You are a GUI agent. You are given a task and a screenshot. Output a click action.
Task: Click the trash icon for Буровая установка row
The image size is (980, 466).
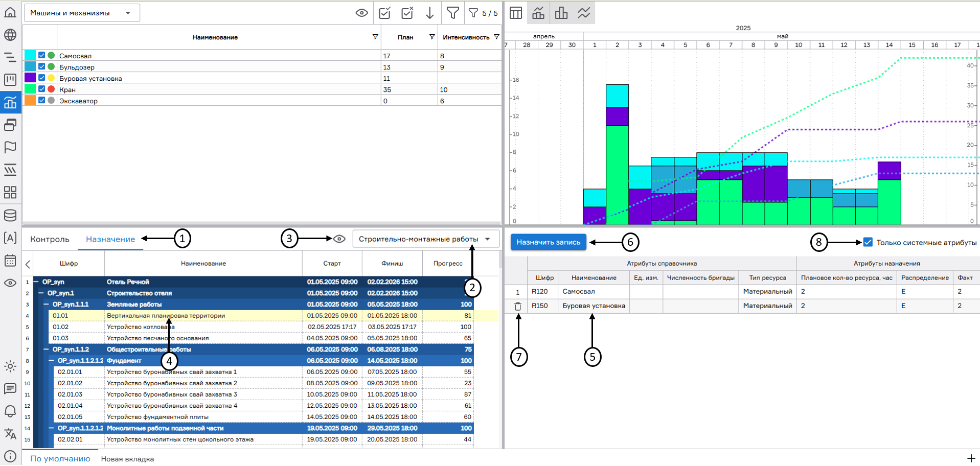pos(518,306)
